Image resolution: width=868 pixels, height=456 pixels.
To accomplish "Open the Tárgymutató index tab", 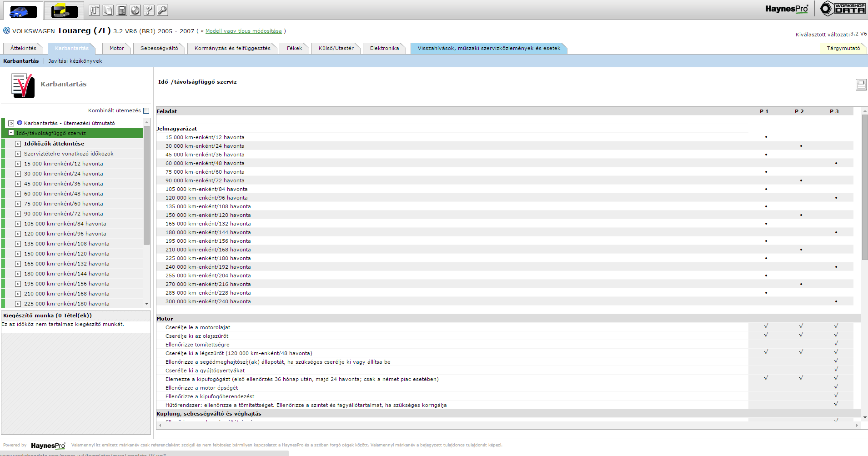I will tap(843, 48).
